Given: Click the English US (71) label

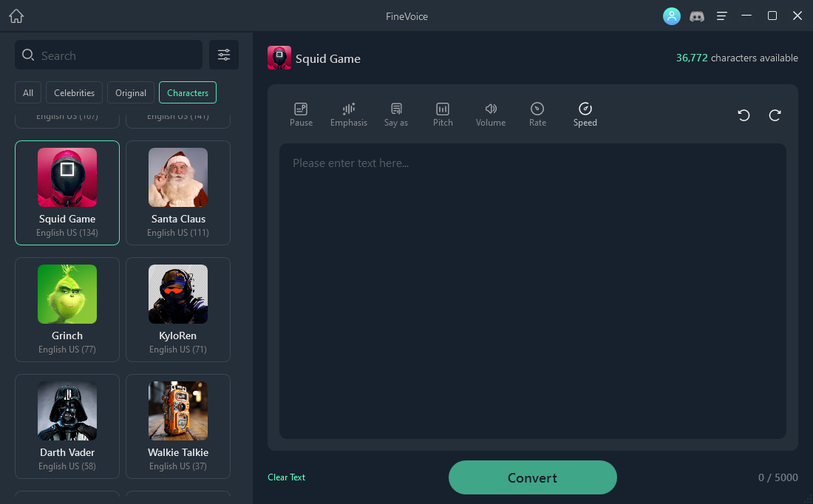Looking at the screenshot, I should click(178, 350).
